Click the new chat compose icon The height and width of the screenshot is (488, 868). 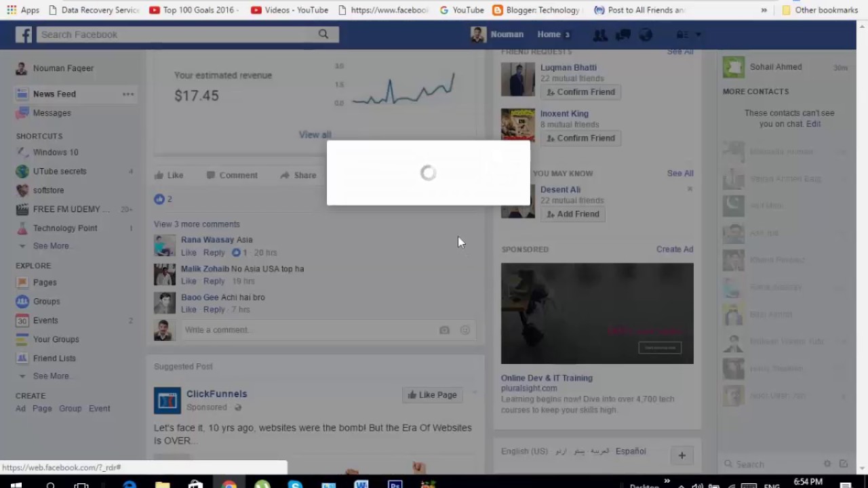pos(844,464)
